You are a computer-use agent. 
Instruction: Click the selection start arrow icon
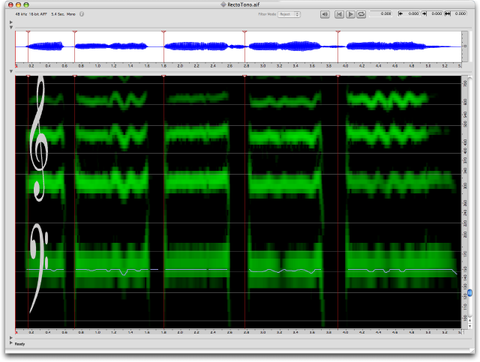click(x=401, y=14)
